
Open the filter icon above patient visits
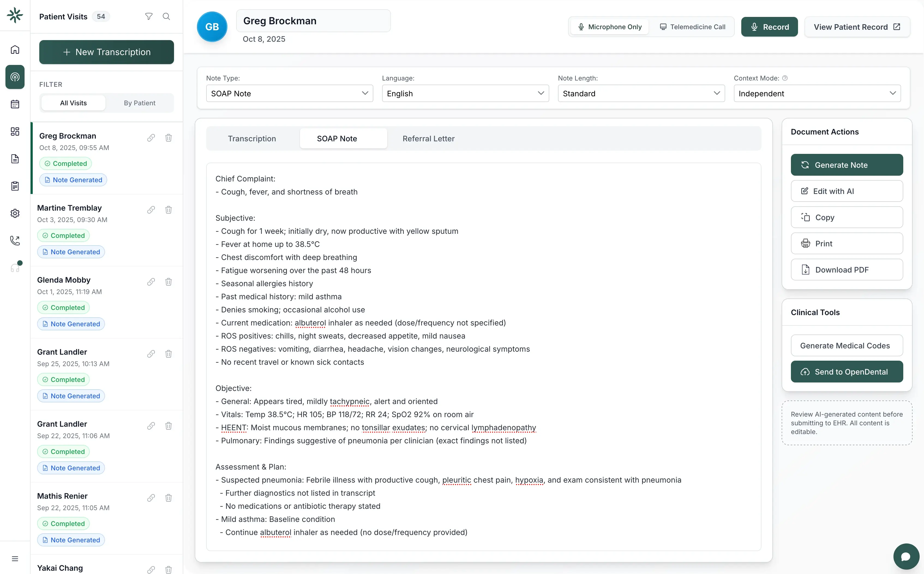point(149,16)
